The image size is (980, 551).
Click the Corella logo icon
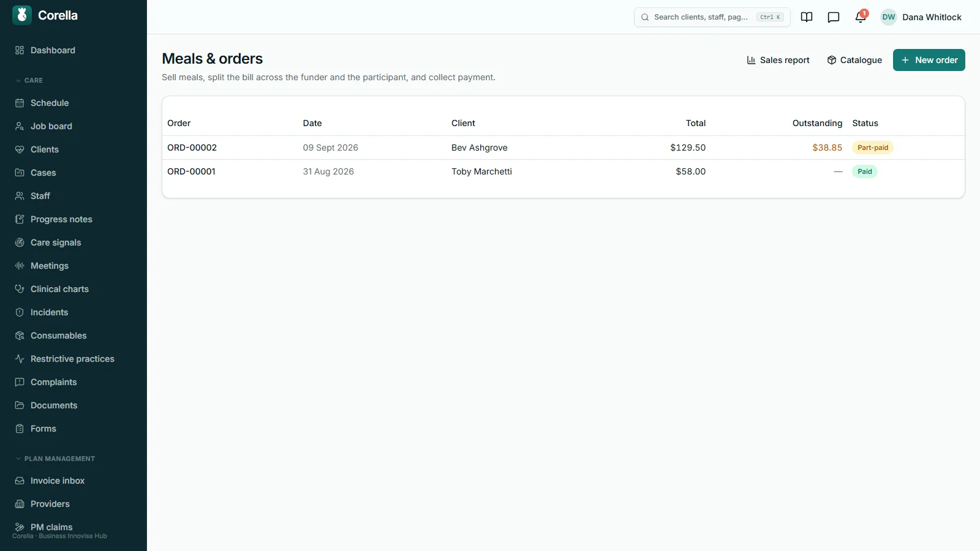coord(22,15)
